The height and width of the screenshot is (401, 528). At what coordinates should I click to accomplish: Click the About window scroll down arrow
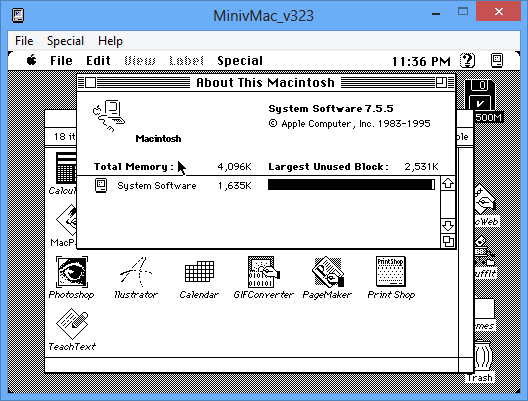pyautogui.click(x=448, y=226)
